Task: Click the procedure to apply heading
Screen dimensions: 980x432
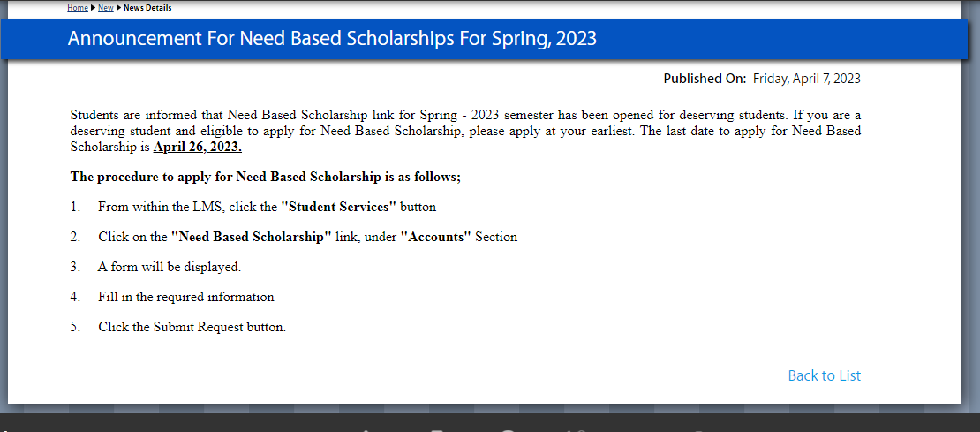Action: [266, 177]
